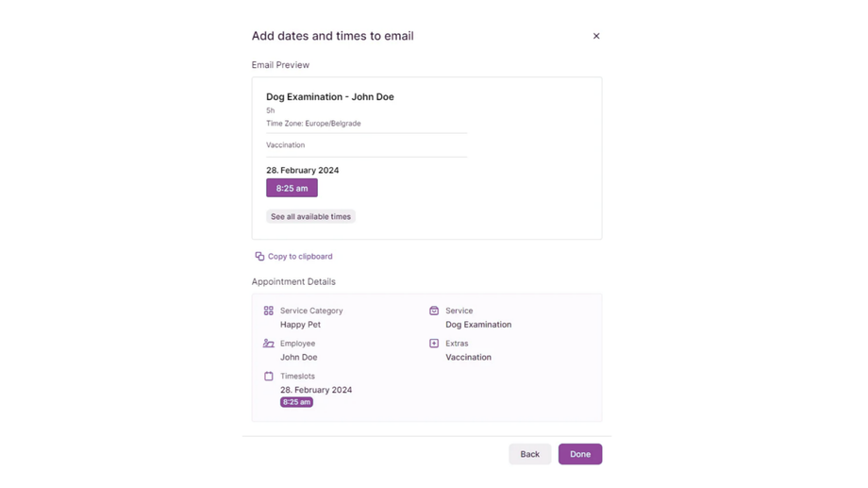Click the Copy to clipboard link

click(300, 257)
